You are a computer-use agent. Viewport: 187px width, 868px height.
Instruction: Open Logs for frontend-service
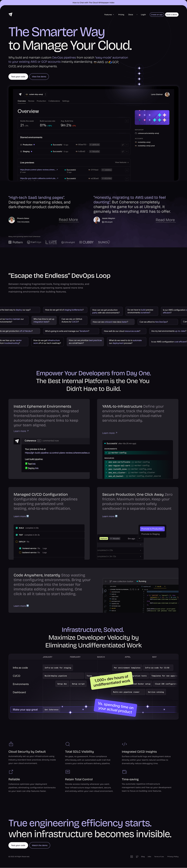pyautogui.click(x=45, y=548)
